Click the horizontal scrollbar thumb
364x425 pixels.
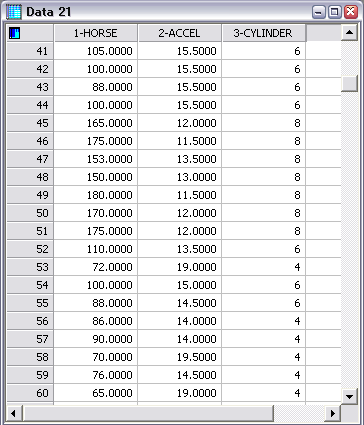pos(148,414)
